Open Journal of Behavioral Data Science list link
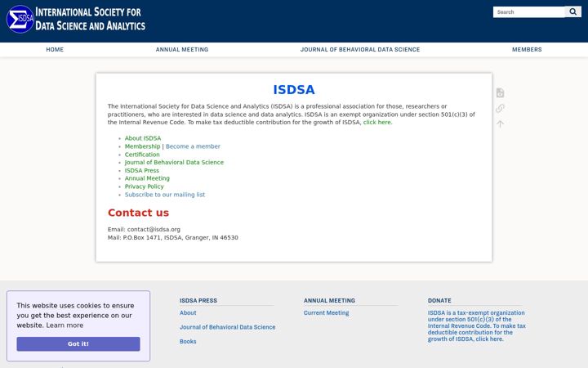588x368 pixels. pos(174,163)
